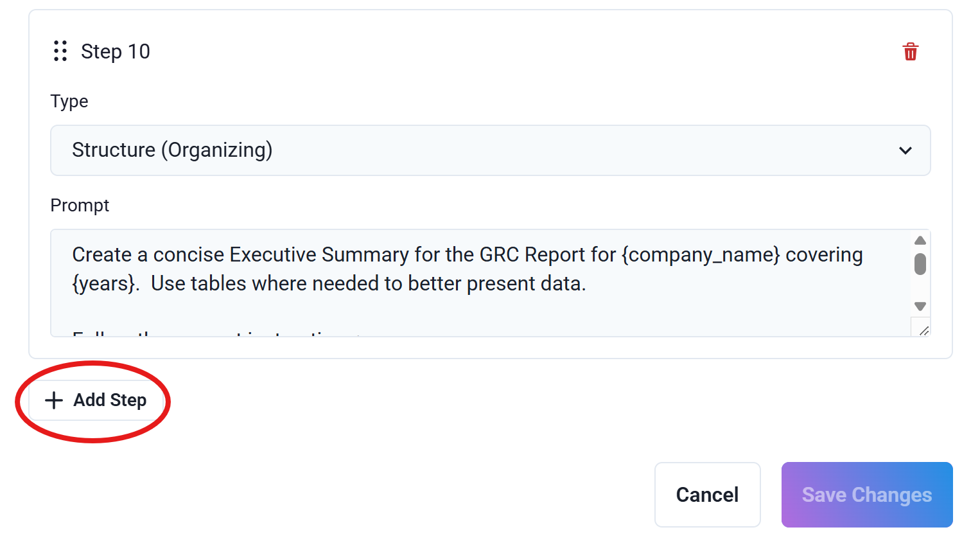Click the prompt scrollbar up arrow
The width and height of the screenshot is (980, 550).
920,240
